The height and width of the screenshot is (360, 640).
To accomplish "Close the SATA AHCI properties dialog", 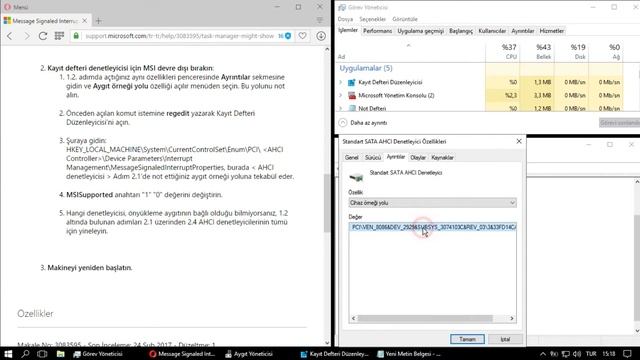I will (519, 141).
